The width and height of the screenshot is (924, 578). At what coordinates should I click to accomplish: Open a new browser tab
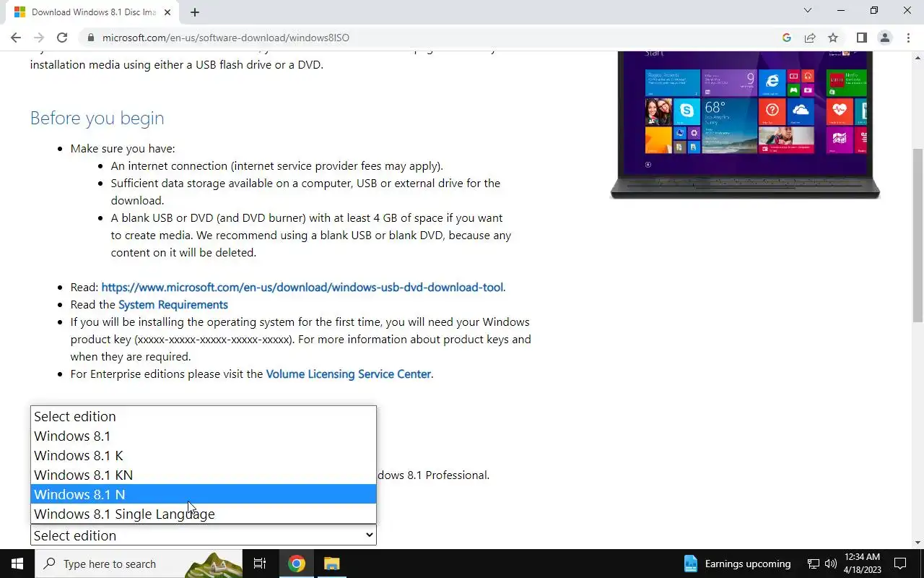[195, 12]
